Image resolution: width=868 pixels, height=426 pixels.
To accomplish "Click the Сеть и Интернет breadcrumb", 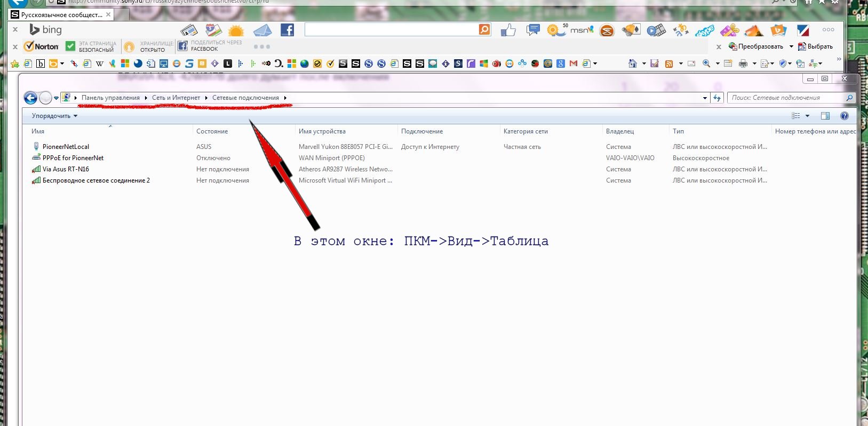I will (x=176, y=98).
